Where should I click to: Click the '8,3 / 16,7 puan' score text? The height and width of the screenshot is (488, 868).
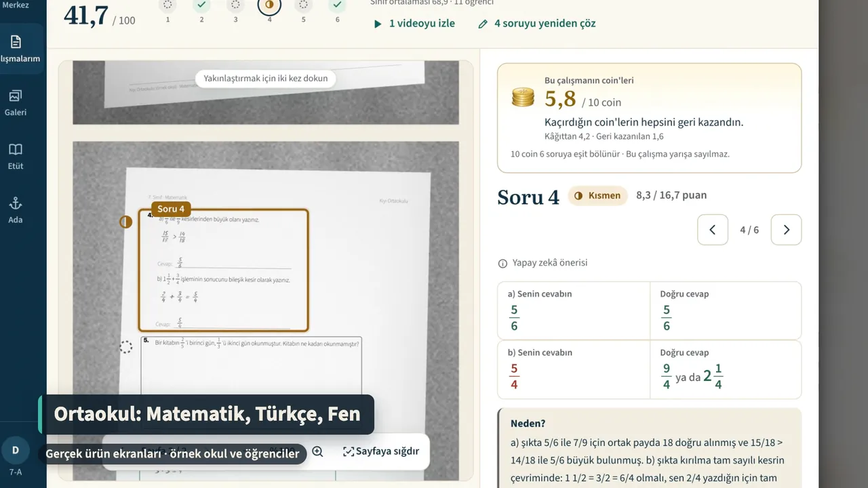click(671, 195)
